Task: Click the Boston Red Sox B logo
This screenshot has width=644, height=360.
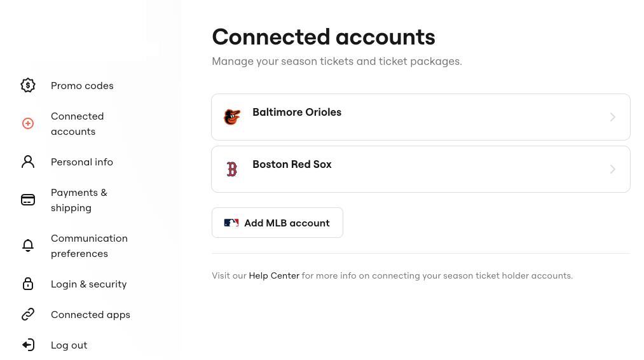Action: [232, 169]
